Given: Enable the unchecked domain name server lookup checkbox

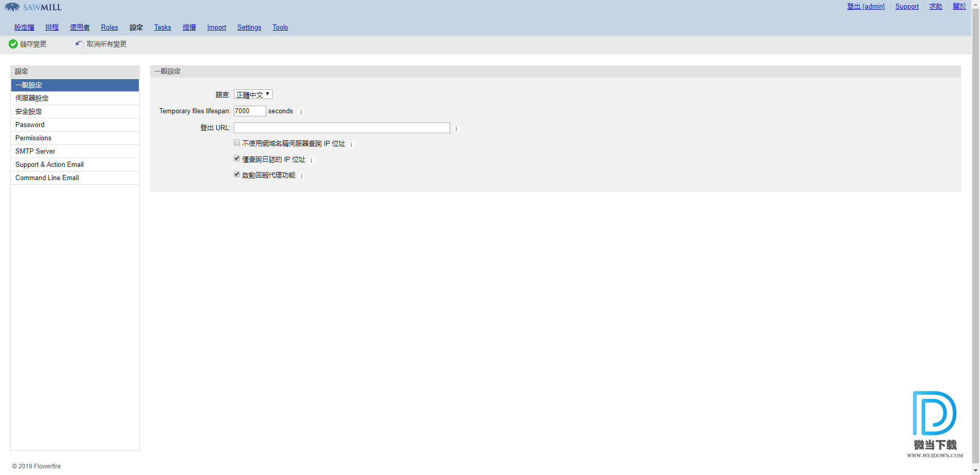Looking at the screenshot, I should pyautogui.click(x=237, y=143).
